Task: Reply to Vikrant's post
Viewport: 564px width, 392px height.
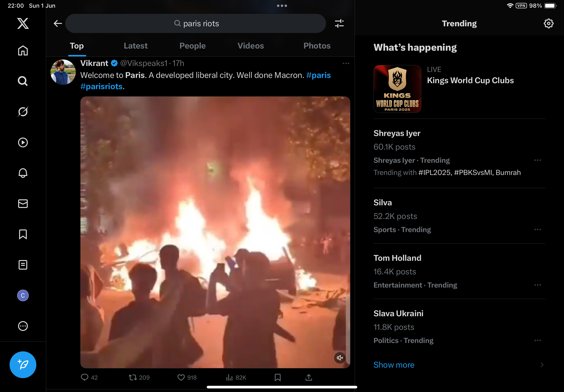Action: tap(89, 377)
